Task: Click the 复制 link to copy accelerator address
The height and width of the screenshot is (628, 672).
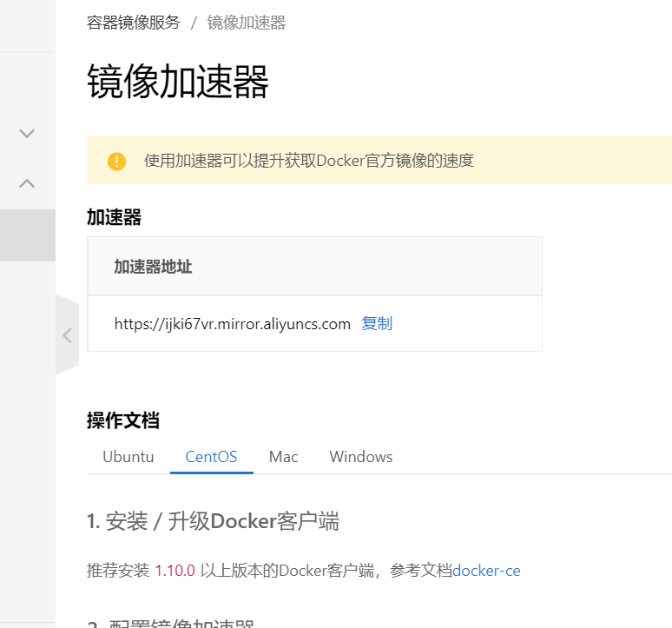Action: coord(377,323)
